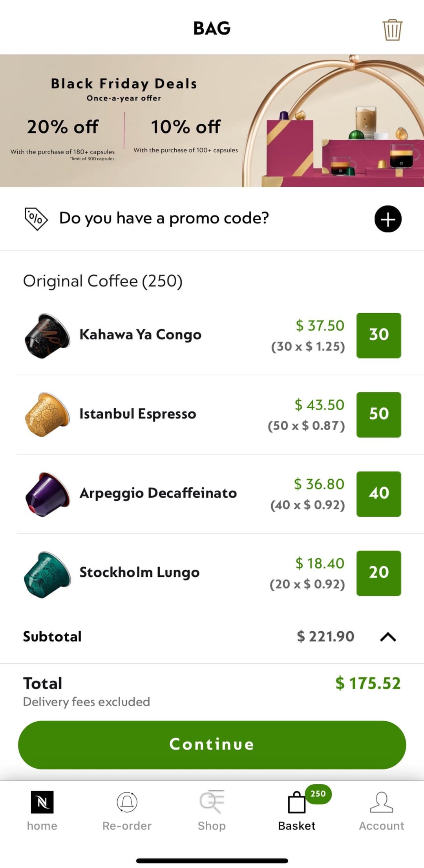424x868 pixels.
Task: Tap the Black Friday Deals banner
Action: pyautogui.click(x=212, y=121)
